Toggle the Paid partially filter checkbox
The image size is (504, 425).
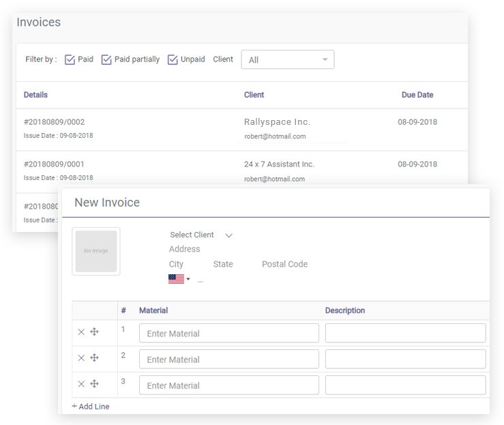[x=106, y=60]
